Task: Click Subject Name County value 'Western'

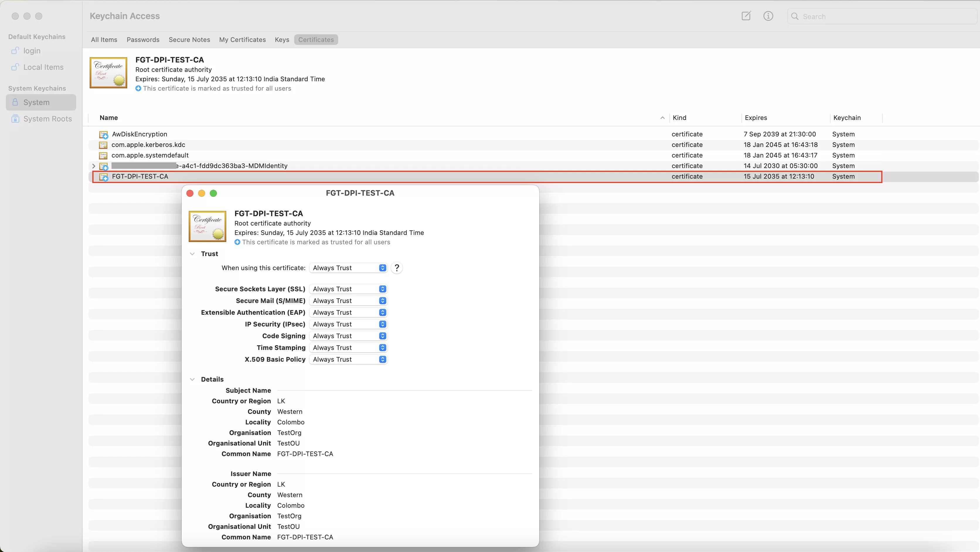Action: click(290, 412)
